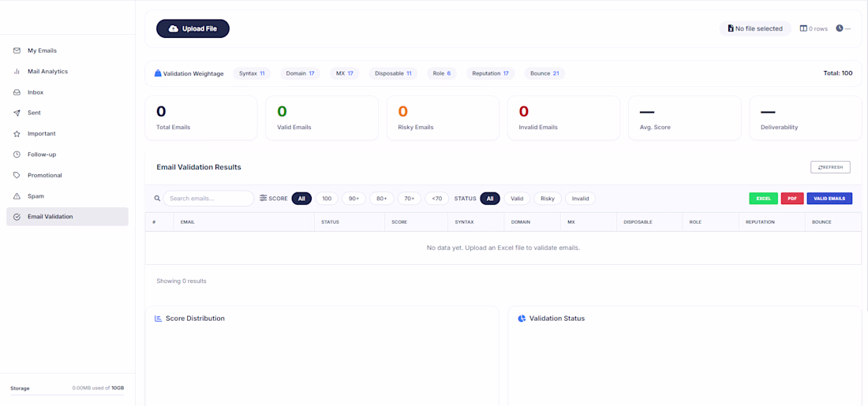Click the Follow-up clock icon
The height and width of the screenshot is (406, 868).
pyautogui.click(x=17, y=155)
